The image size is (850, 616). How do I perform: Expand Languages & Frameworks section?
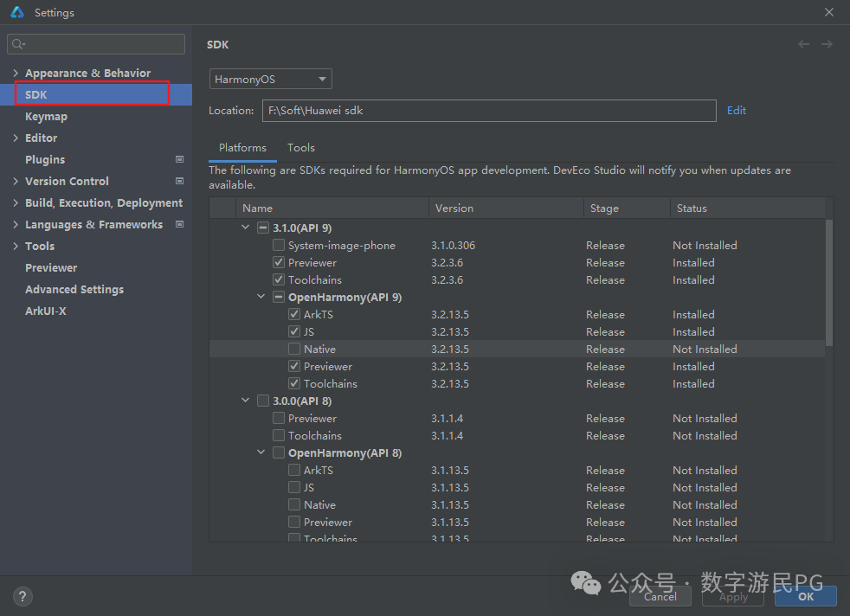(16, 224)
